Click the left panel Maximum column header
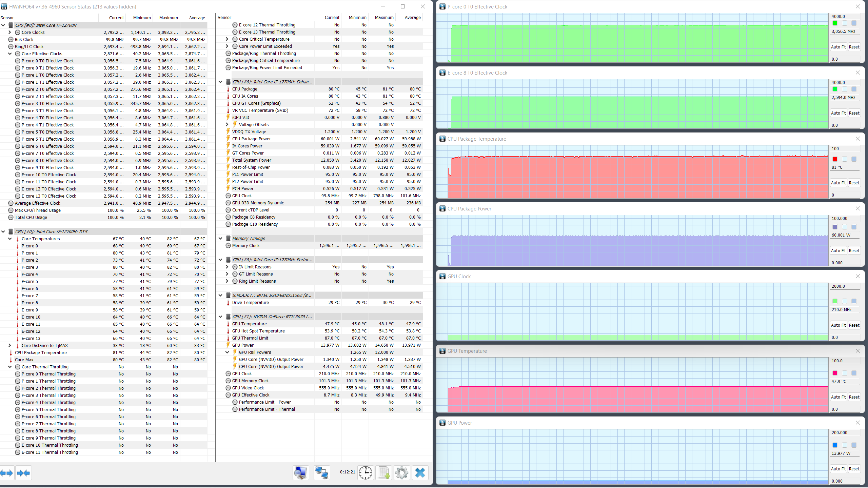 [168, 18]
